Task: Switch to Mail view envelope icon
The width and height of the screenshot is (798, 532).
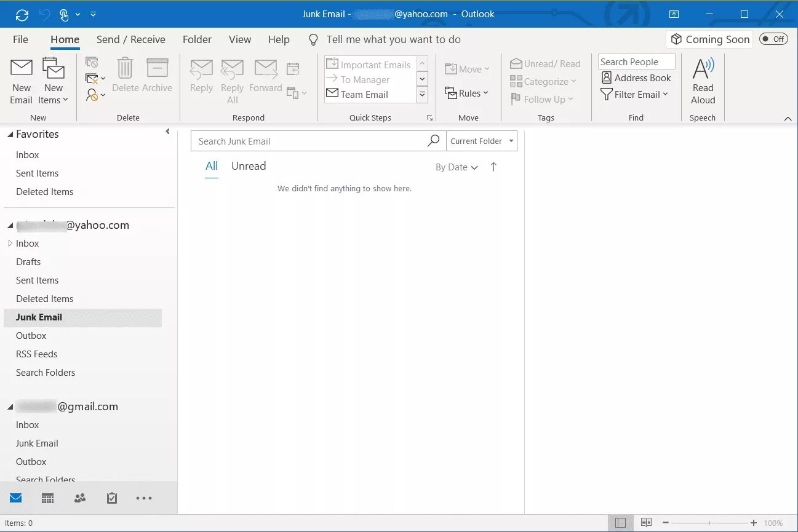Action: tap(16, 498)
